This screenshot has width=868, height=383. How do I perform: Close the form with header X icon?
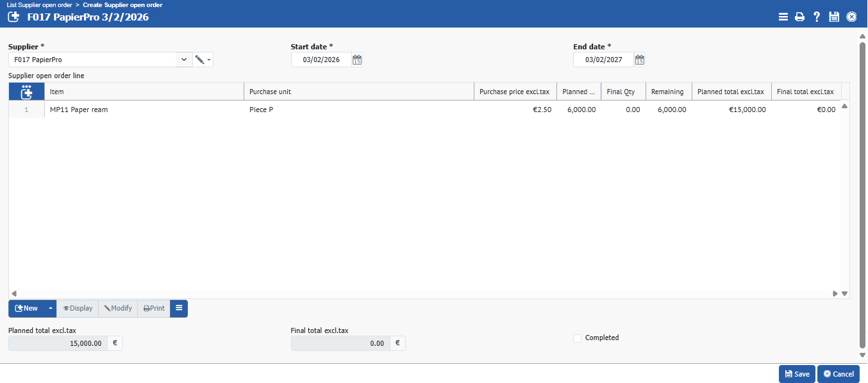tap(851, 17)
